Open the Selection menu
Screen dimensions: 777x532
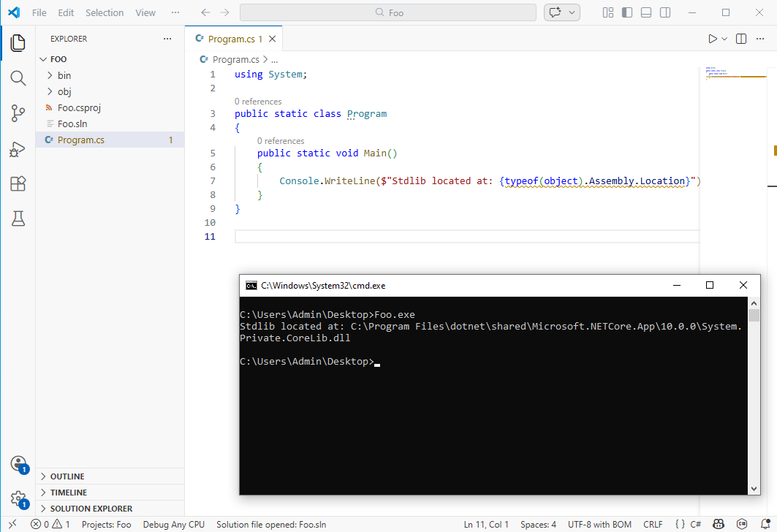point(105,12)
